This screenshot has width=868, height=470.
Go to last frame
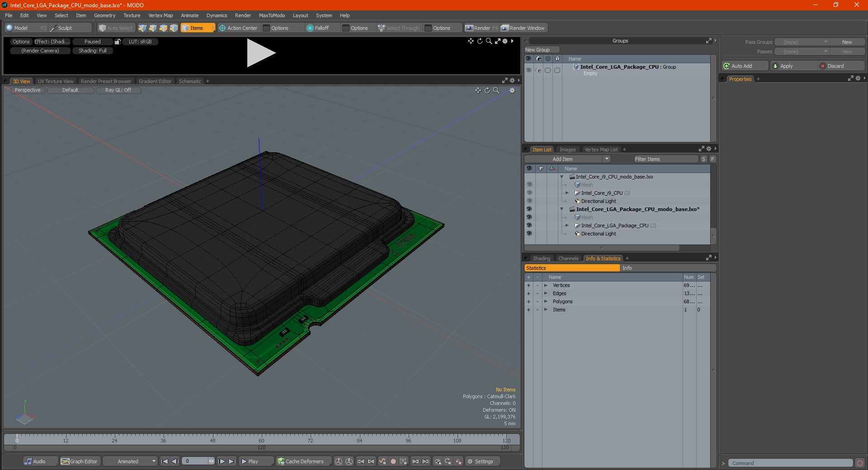point(232,461)
